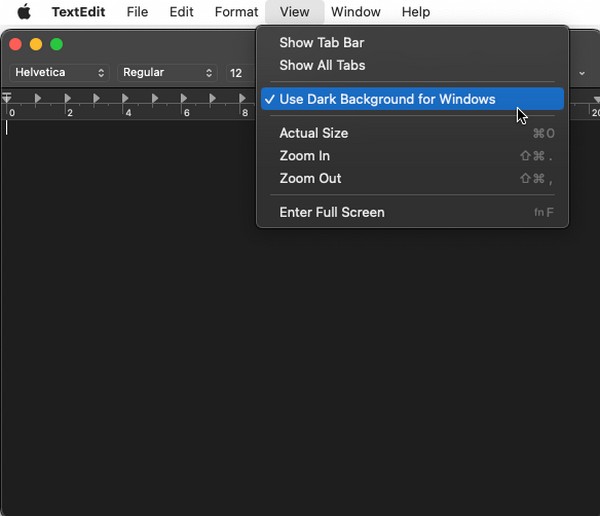600x516 pixels.
Task: Open the TextEdit application menu
Action: pos(78,12)
